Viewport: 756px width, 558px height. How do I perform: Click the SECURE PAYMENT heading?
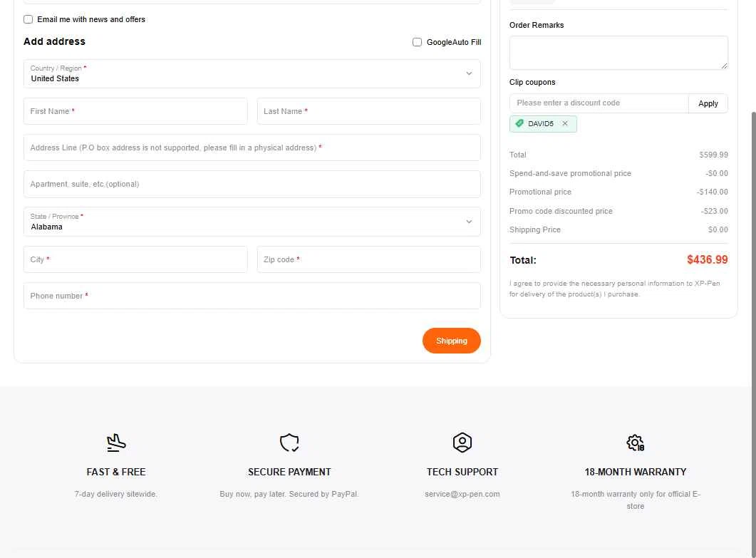289,472
